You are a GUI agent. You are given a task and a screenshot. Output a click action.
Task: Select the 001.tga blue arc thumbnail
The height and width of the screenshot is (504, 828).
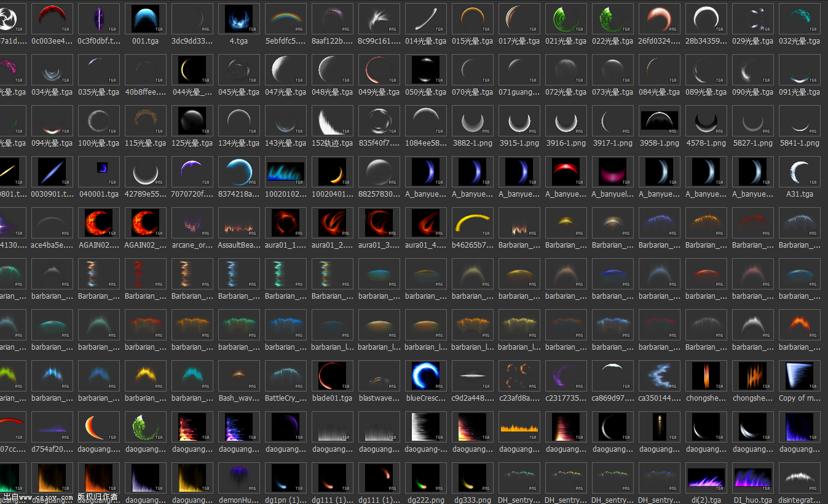point(146,18)
